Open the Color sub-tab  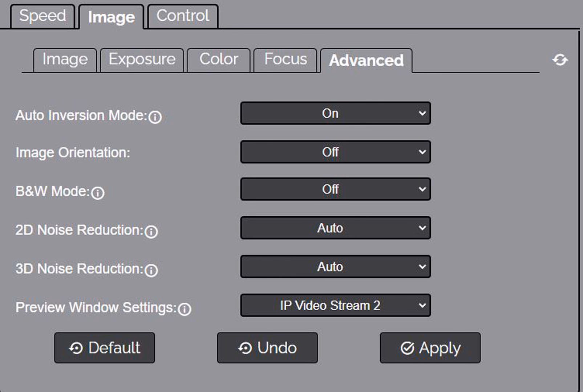[219, 60]
